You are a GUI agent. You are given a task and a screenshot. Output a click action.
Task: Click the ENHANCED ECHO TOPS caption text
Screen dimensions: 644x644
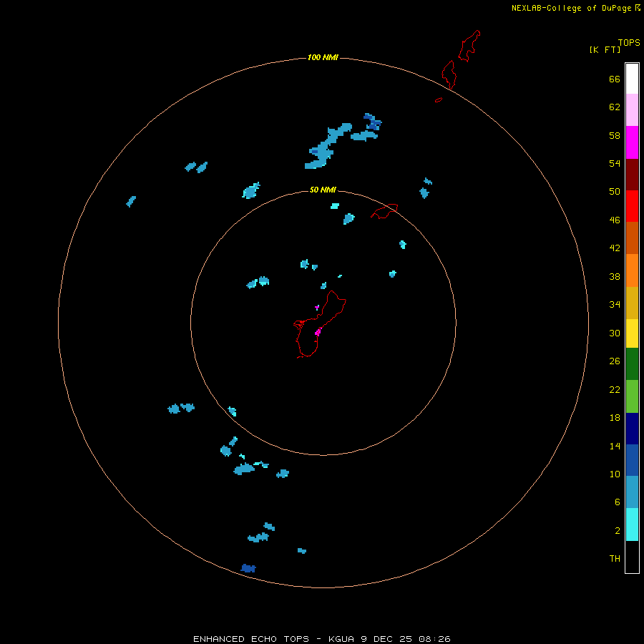251,639
